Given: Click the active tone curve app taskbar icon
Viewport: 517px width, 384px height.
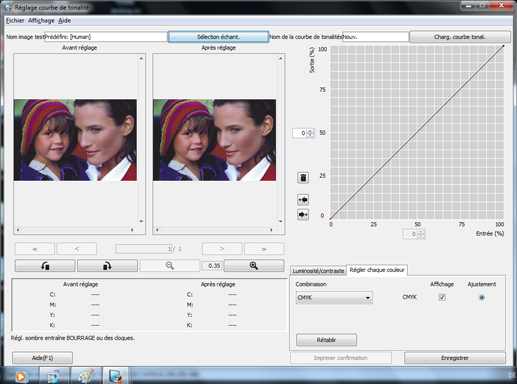Looking at the screenshot, I should pos(116,376).
